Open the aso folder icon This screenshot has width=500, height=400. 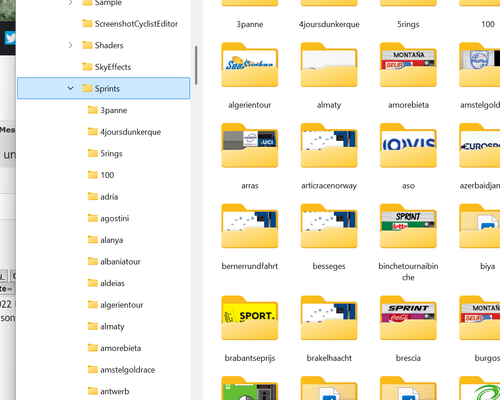[x=408, y=146]
